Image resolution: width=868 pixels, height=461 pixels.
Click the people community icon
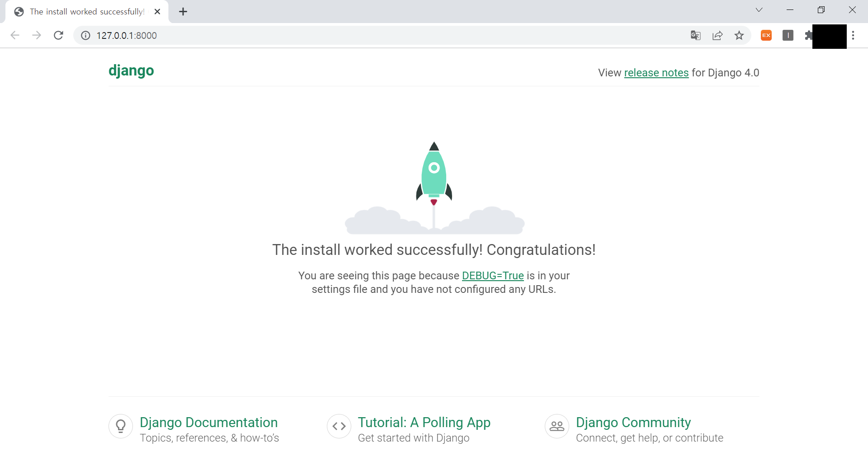coord(557,426)
